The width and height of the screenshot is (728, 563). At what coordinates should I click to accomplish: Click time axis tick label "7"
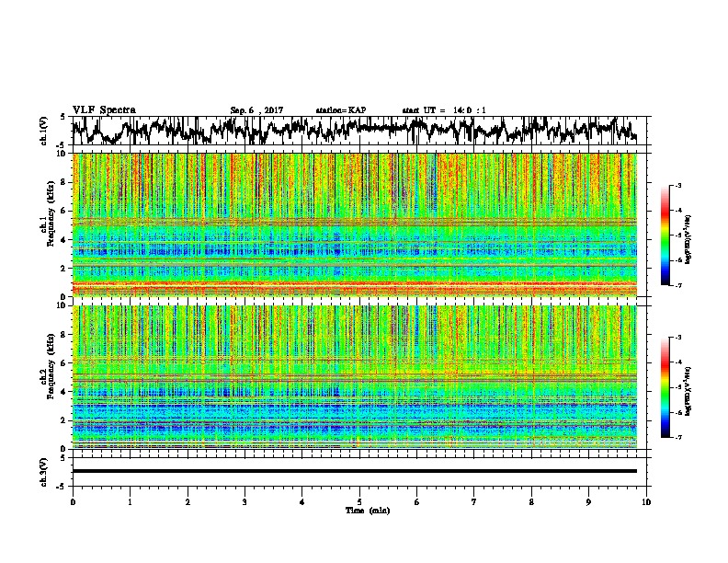click(474, 502)
